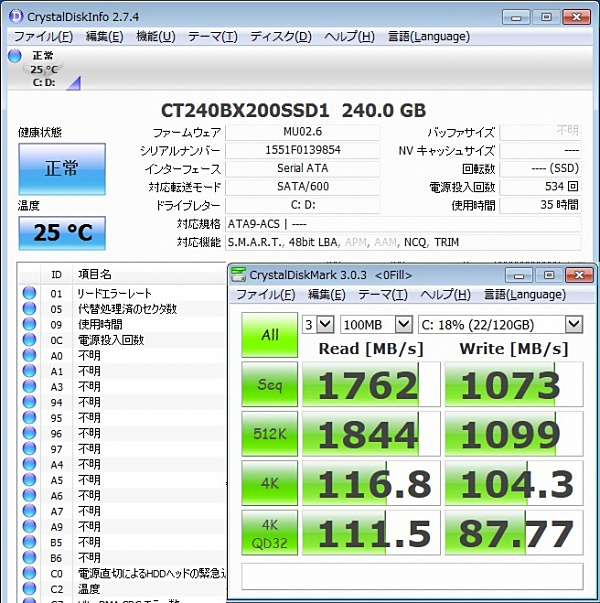
Task: Run the Seq benchmark test
Action: click(270, 384)
